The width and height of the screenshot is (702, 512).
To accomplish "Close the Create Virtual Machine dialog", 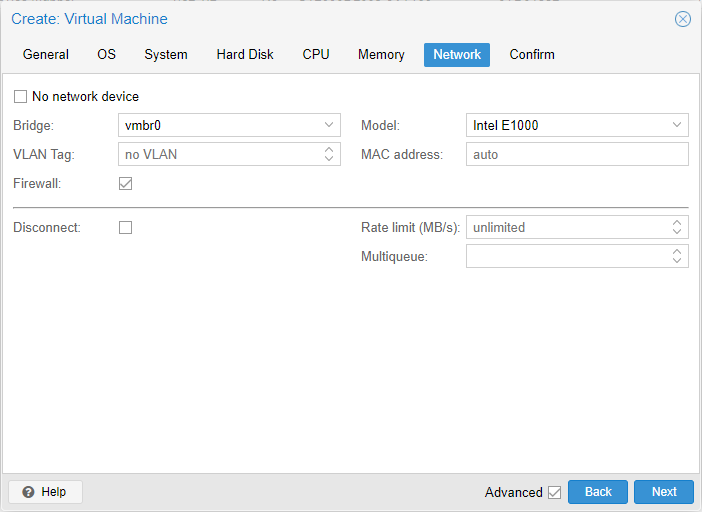I will pos(683,19).
